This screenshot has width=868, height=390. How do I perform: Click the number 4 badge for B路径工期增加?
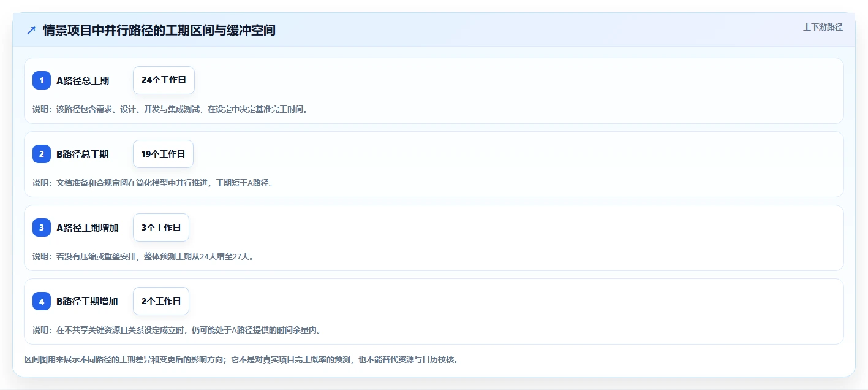[42, 301]
